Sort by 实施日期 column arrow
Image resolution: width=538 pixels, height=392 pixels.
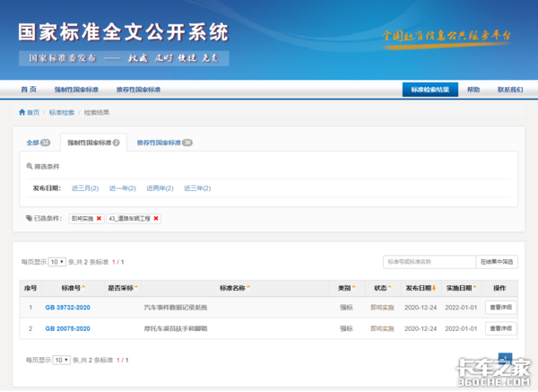click(476, 288)
